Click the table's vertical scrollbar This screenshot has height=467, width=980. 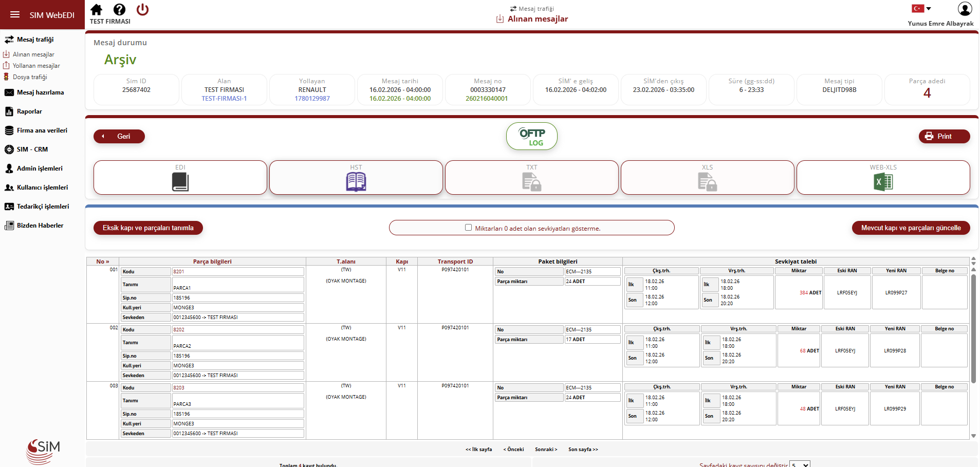[973, 329]
